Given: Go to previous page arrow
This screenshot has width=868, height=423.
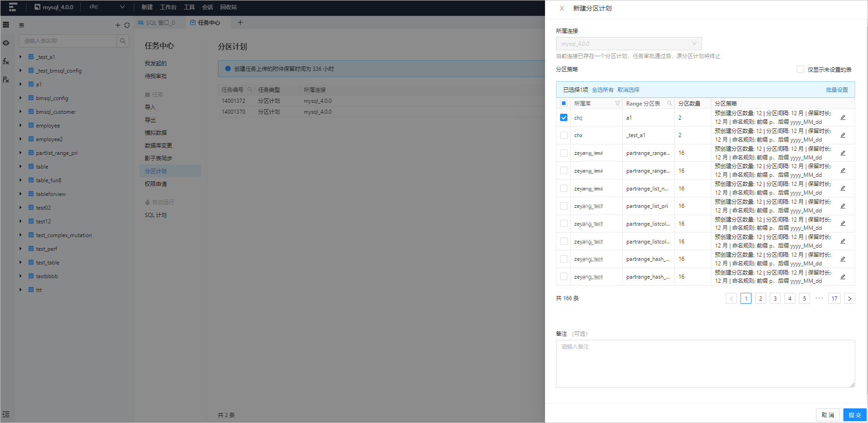Looking at the screenshot, I should click(x=731, y=299).
